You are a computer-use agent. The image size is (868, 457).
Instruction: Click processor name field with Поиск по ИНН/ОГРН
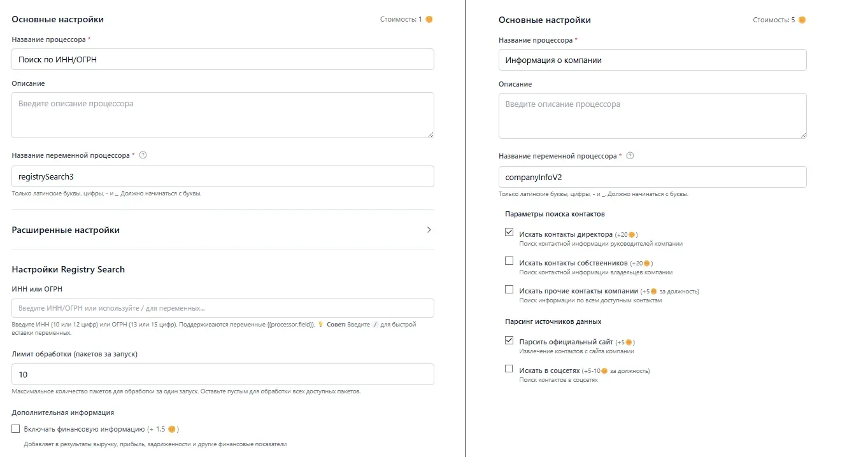pyautogui.click(x=223, y=59)
